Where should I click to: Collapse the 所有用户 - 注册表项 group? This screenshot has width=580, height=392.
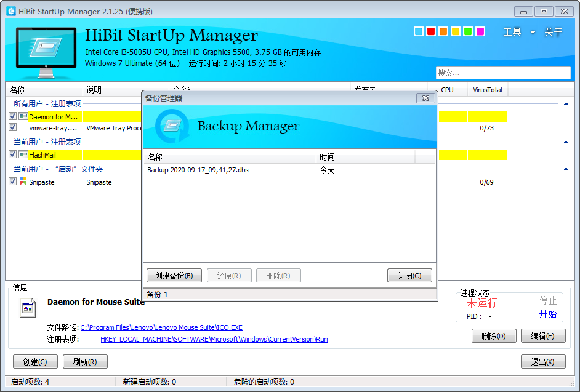(x=566, y=104)
